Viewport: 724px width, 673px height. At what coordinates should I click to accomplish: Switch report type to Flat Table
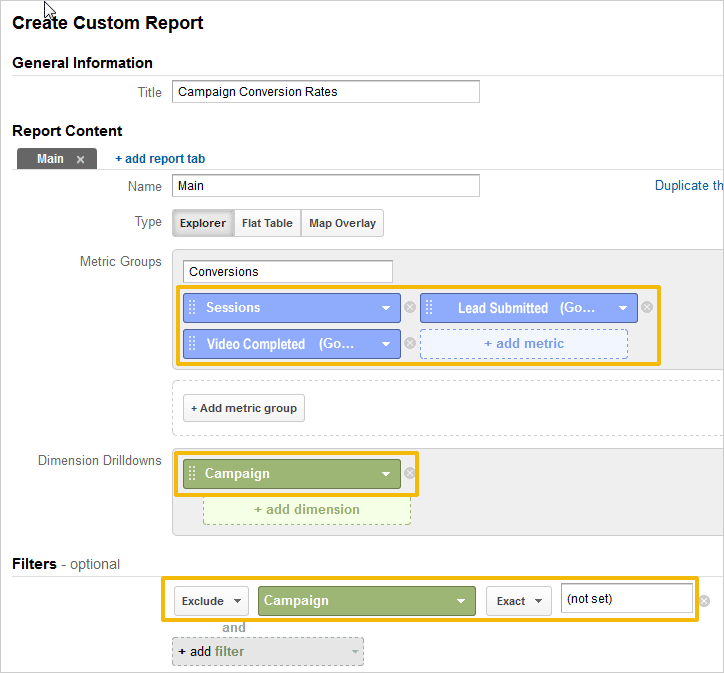(267, 223)
